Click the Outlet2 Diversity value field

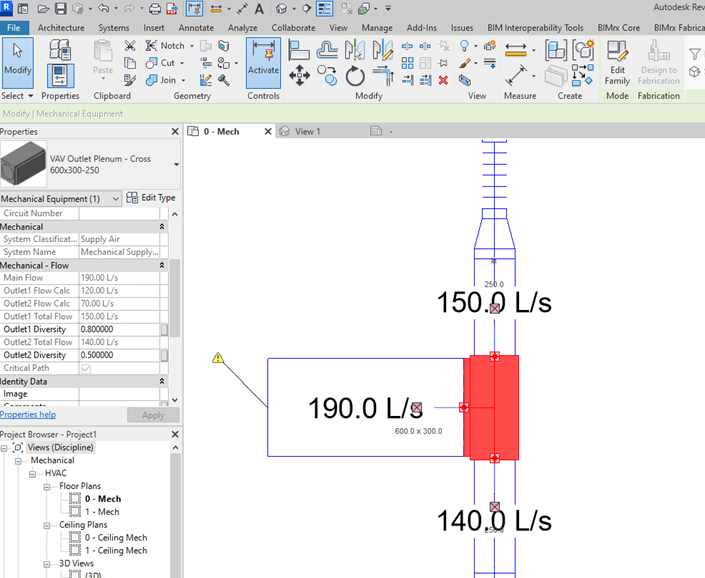[x=120, y=356]
